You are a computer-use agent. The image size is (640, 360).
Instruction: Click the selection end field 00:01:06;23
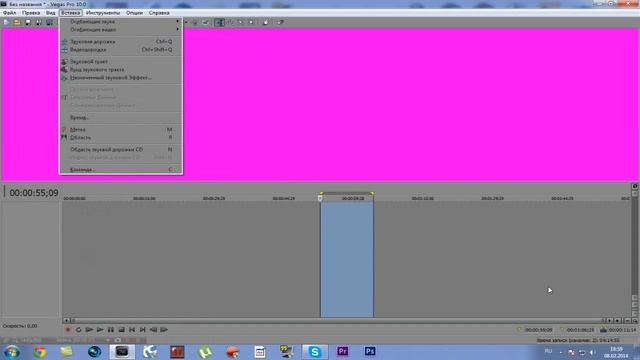tap(580, 330)
